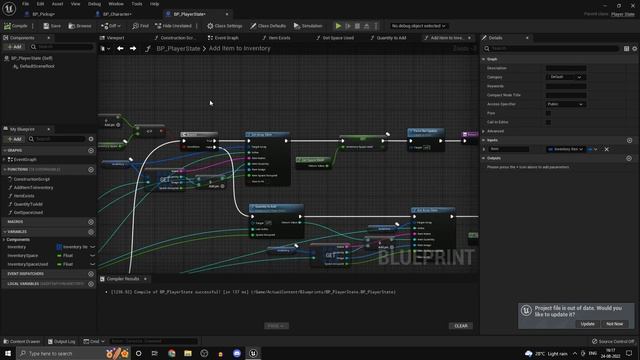Open Class Settings
The width and height of the screenshot is (640, 360).
tap(224, 26)
